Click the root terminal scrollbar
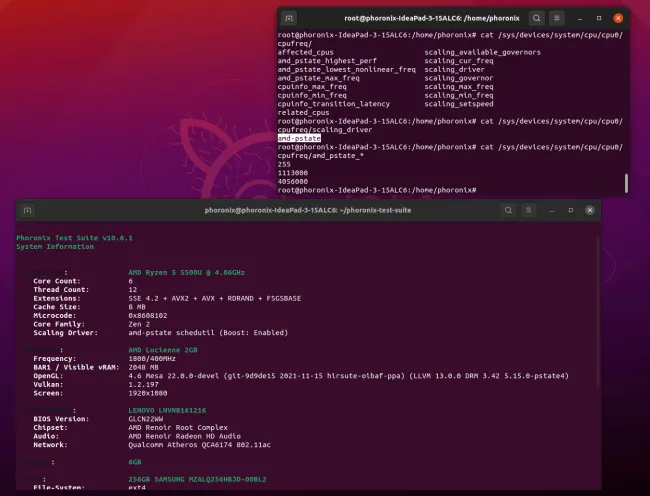 coord(627,183)
